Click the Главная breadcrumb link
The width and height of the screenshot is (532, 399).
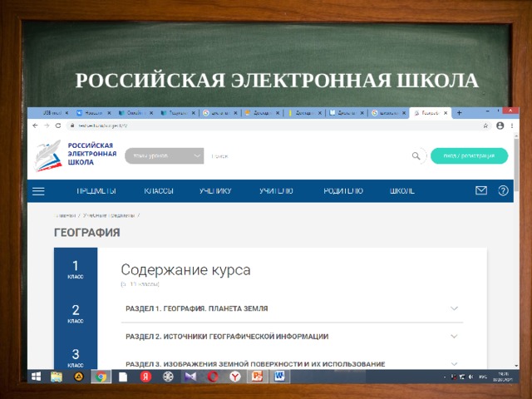coord(65,215)
